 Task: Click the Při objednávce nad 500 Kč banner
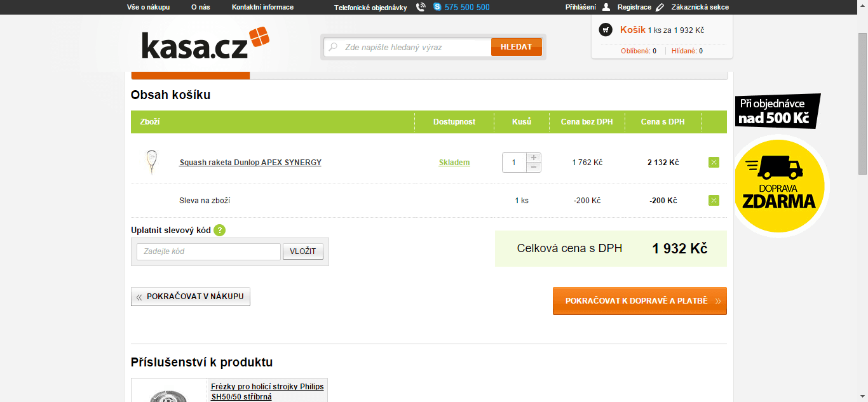click(x=778, y=111)
